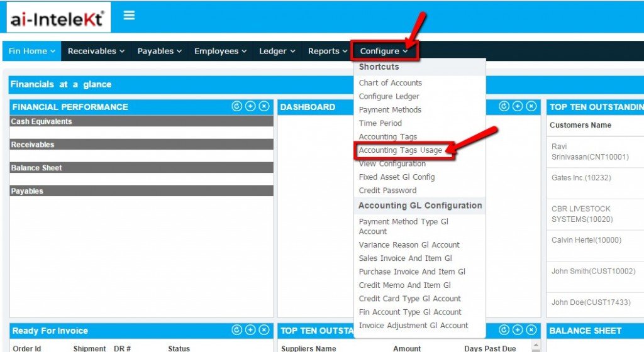This screenshot has height=352, width=644.
Task: Open the Fin Home dropdown
Action: coord(31,51)
